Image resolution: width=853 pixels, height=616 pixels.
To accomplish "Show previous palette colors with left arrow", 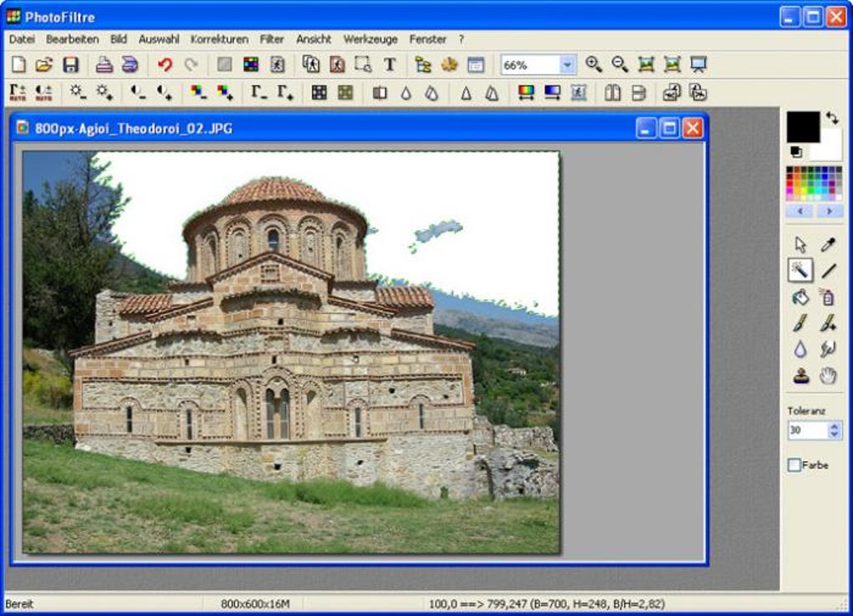I will [x=799, y=211].
